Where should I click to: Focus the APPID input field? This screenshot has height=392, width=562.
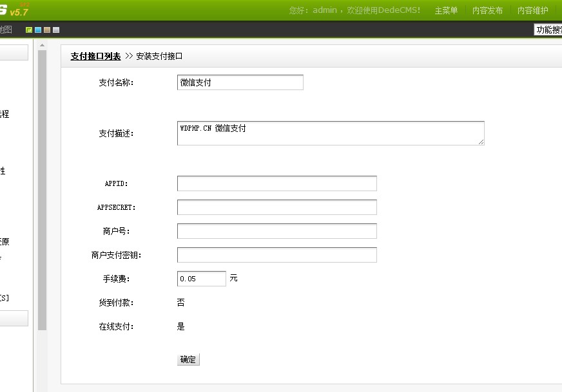[x=276, y=183]
